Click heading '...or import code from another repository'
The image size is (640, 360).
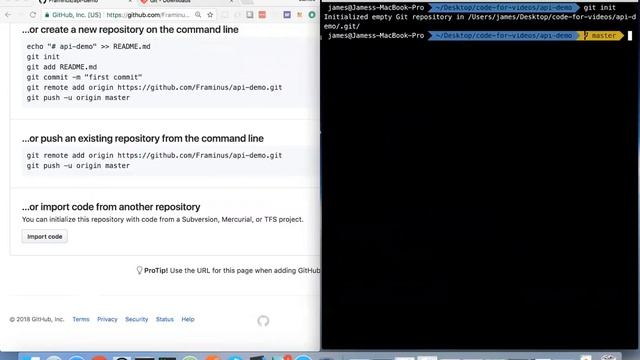[x=111, y=207]
